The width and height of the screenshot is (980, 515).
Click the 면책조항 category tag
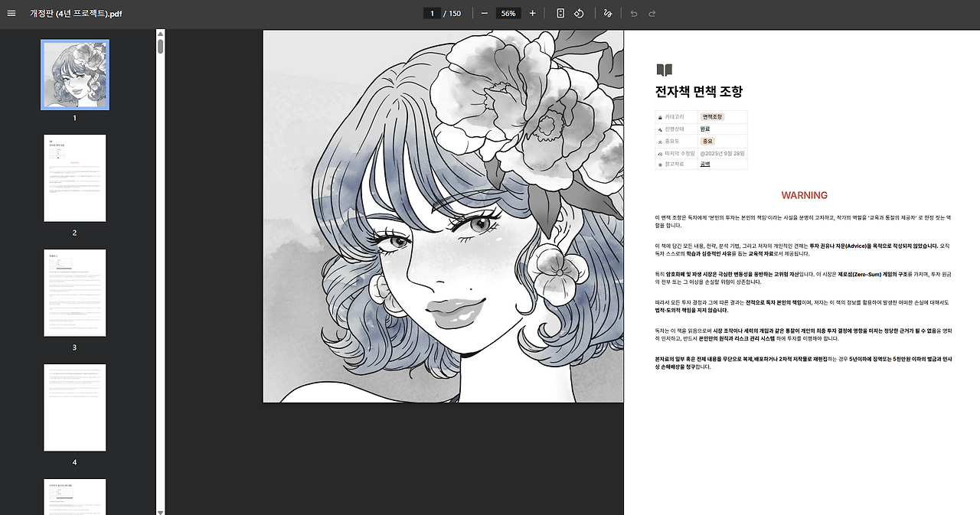click(712, 115)
